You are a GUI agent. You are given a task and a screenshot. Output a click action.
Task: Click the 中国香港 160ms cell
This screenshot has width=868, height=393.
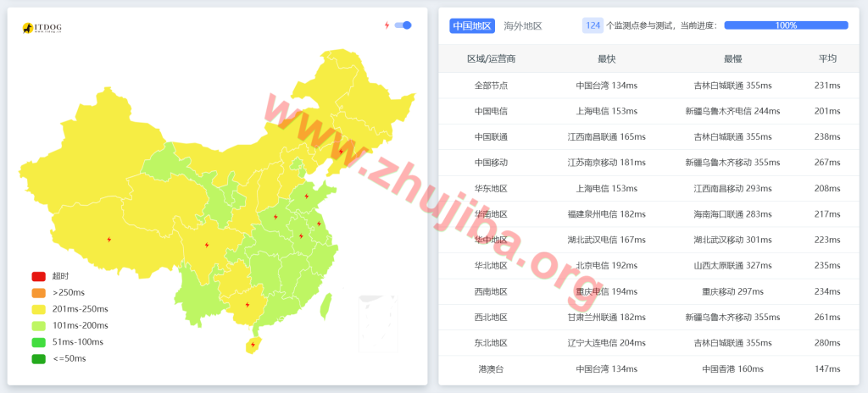click(732, 369)
